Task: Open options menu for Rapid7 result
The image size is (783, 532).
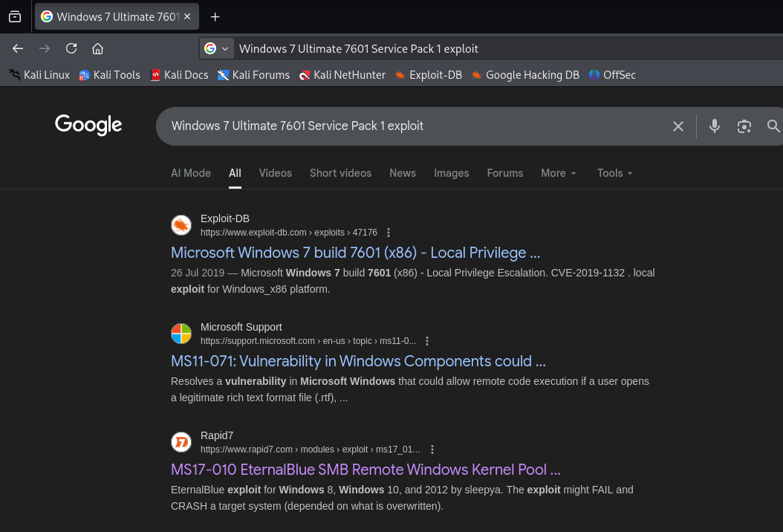Action: tap(432, 449)
